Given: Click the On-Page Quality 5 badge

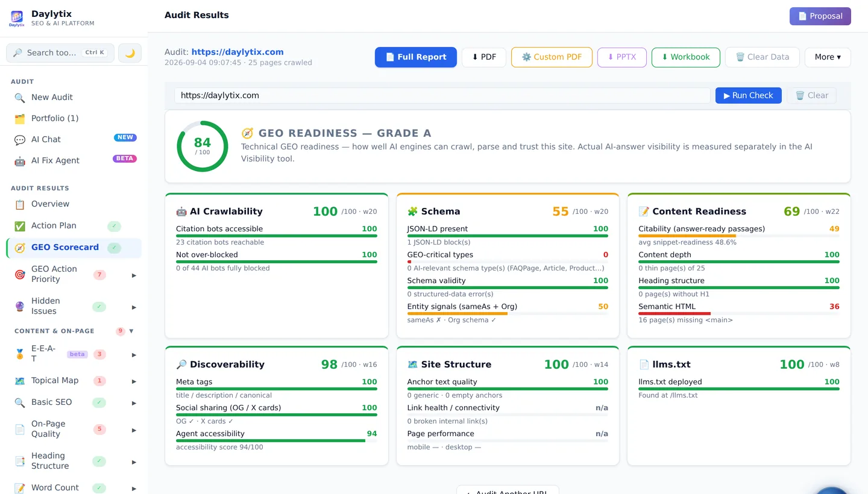Looking at the screenshot, I should point(100,430).
